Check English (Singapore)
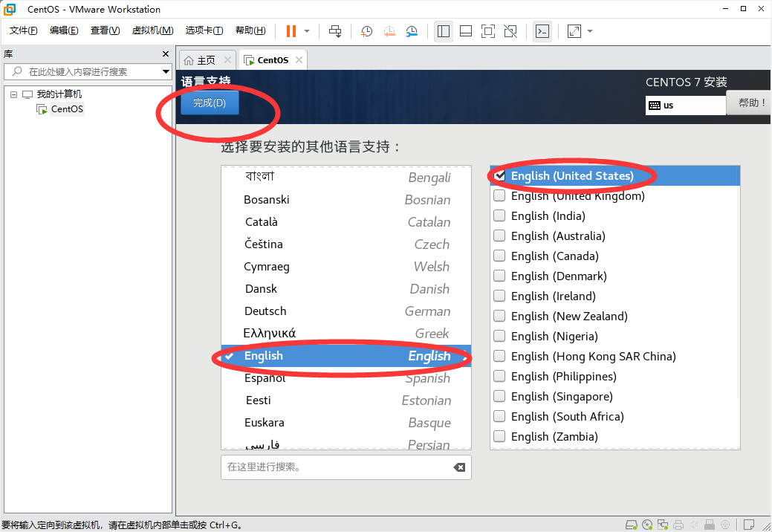 point(500,396)
